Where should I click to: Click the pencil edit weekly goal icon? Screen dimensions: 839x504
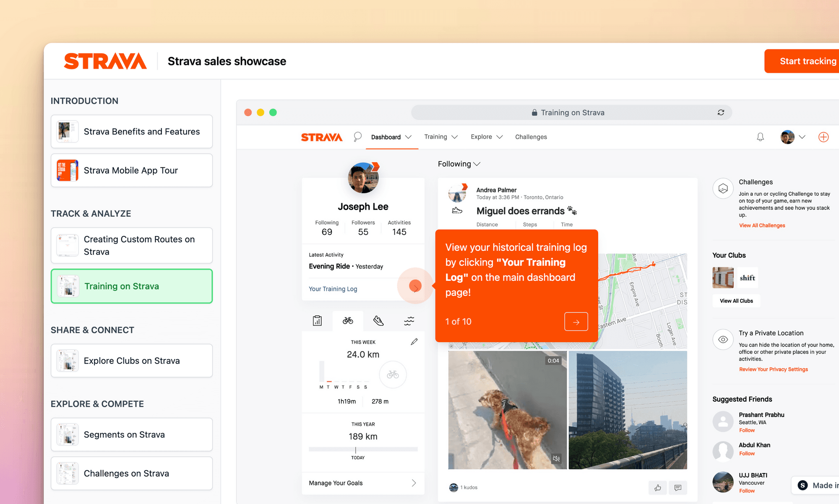[x=414, y=342]
